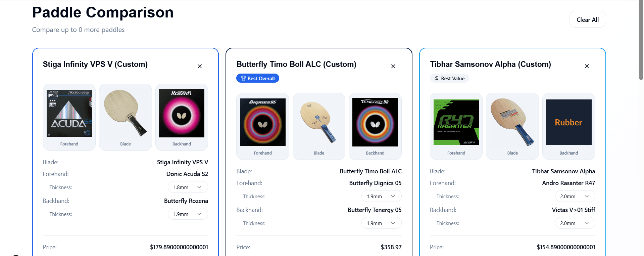Click the page vertical scrollbar
This screenshot has height=256, width=644.
click(641, 40)
